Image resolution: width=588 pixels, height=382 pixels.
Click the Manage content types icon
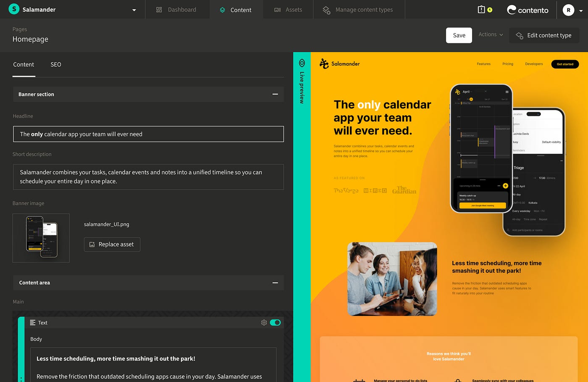tap(326, 10)
